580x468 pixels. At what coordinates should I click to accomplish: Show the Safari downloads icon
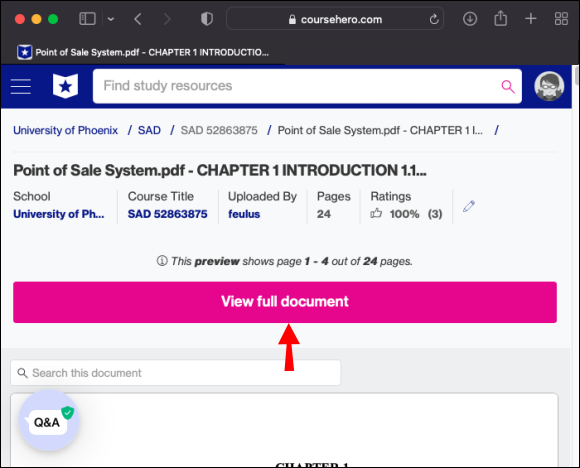470,19
